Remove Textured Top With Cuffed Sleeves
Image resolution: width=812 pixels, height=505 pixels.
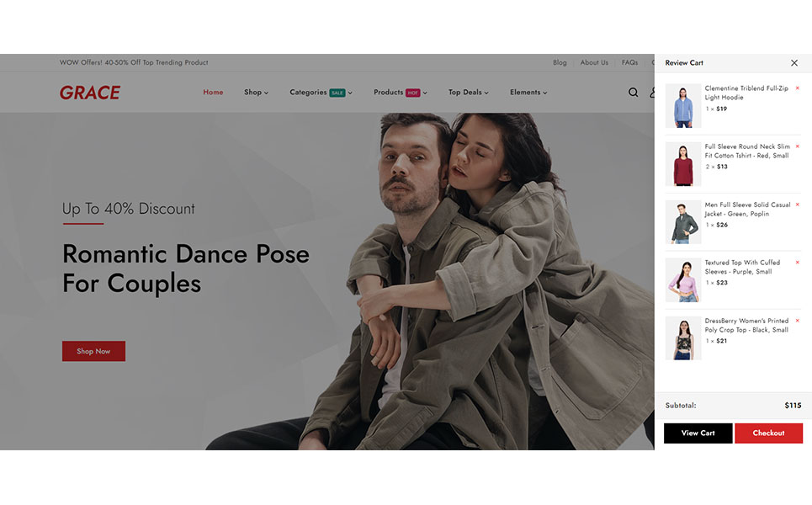(797, 263)
